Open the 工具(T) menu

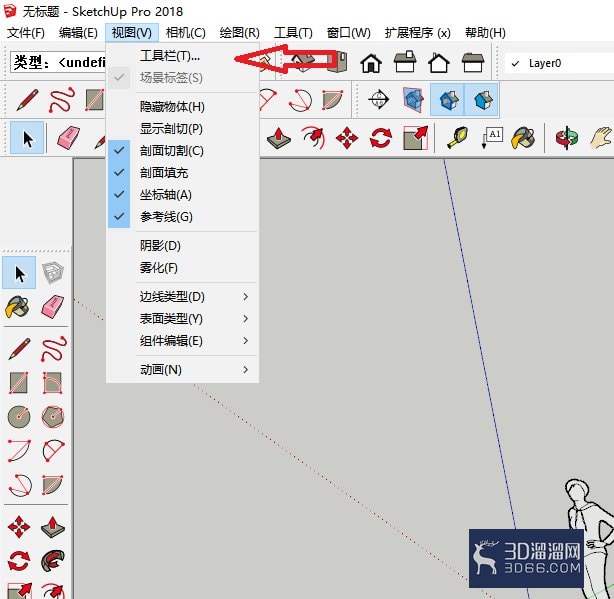[293, 32]
